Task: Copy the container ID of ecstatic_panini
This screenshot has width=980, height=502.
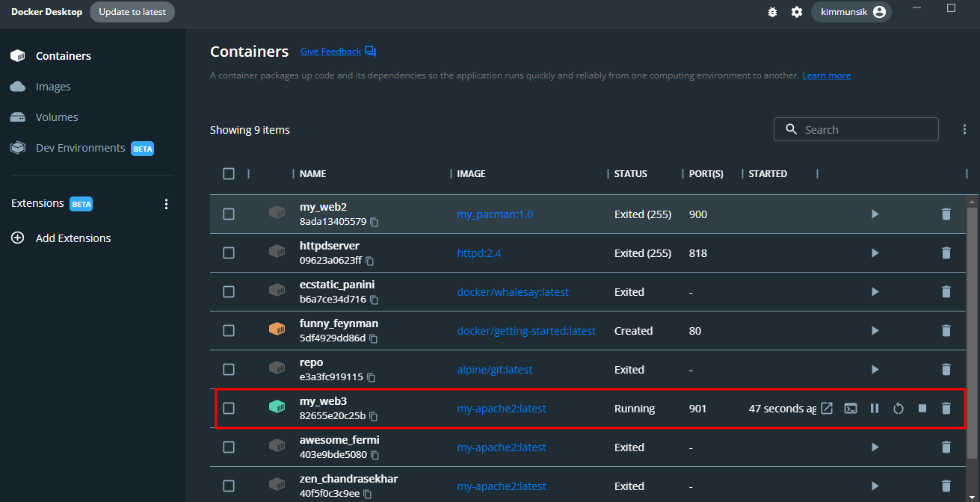Action: 375,300
